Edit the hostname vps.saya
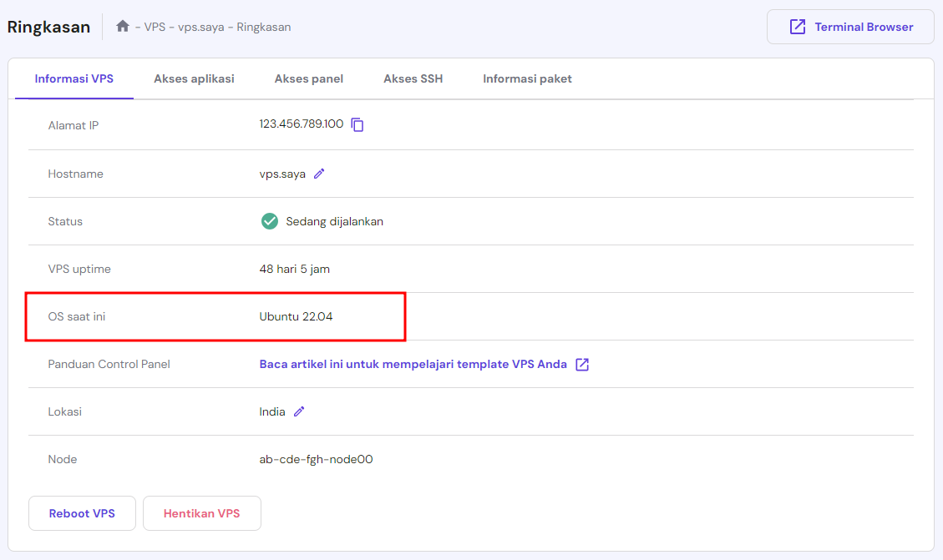943x560 pixels. [319, 174]
